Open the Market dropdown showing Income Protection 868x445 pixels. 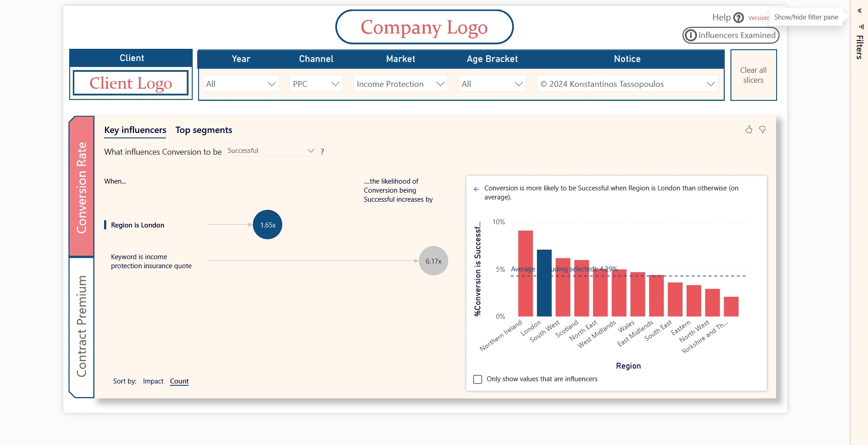click(400, 84)
